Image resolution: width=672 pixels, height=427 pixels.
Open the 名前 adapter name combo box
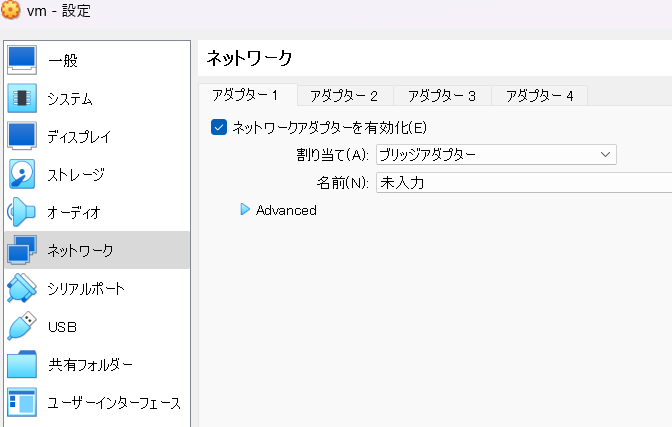coord(522,183)
